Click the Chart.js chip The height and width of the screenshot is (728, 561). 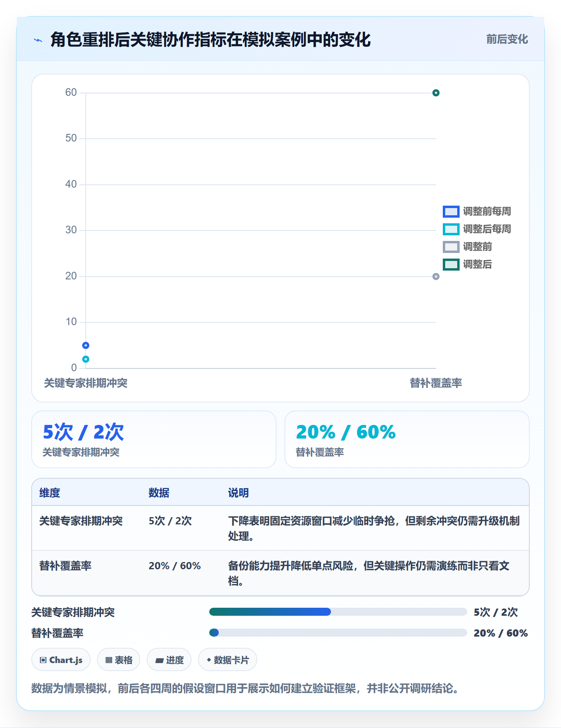(61, 659)
